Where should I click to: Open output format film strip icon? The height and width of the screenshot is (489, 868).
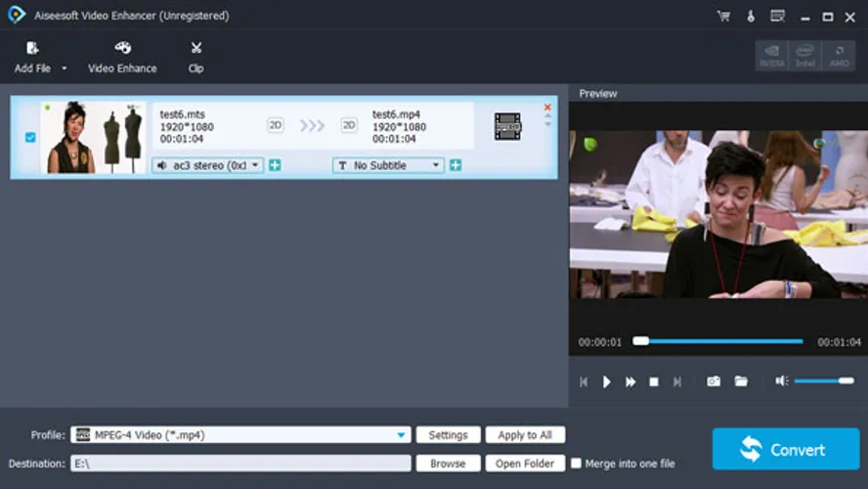coord(507,126)
